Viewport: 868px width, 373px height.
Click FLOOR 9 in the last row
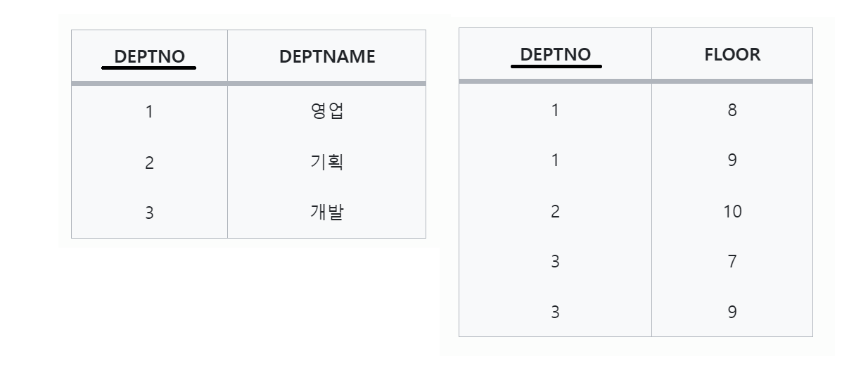click(732, 312)
